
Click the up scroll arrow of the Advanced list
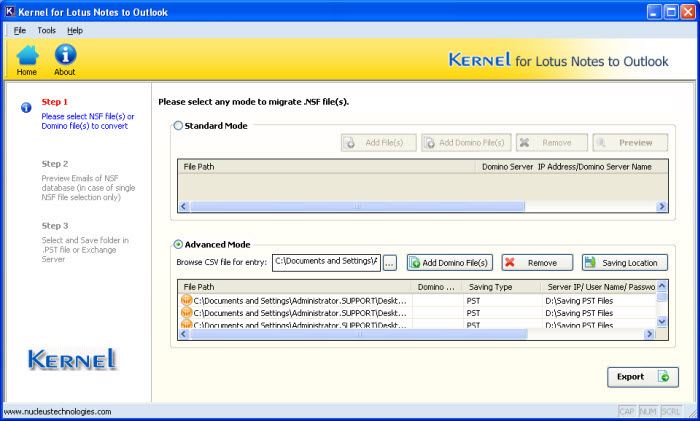(x=662, y=286)
